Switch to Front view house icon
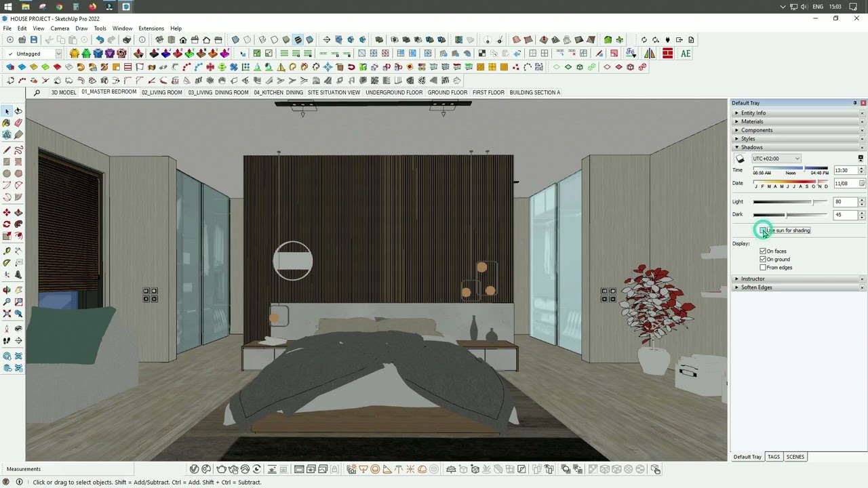This screenshot has width=868, height=488. tap(183, 40)
